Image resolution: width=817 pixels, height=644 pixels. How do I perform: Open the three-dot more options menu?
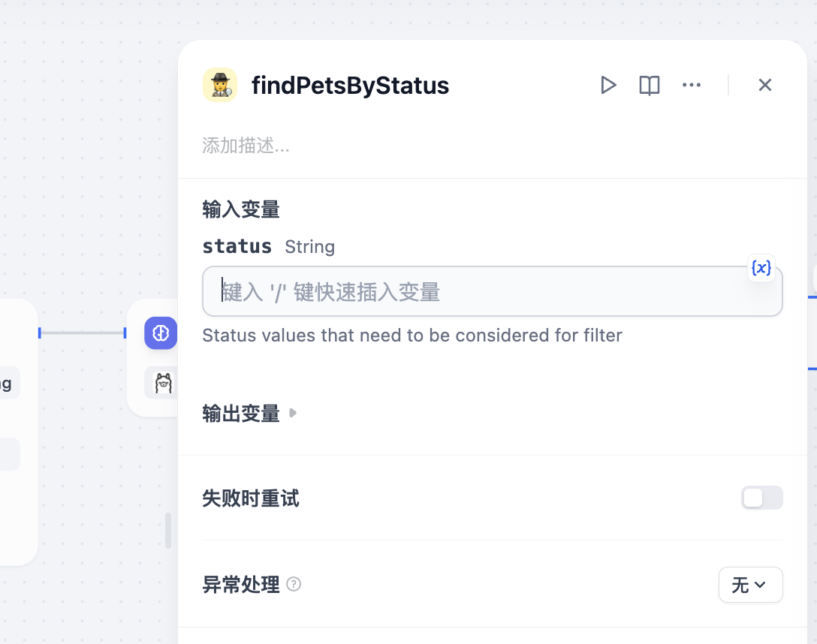pyautogui.click(x=692, y=86)
